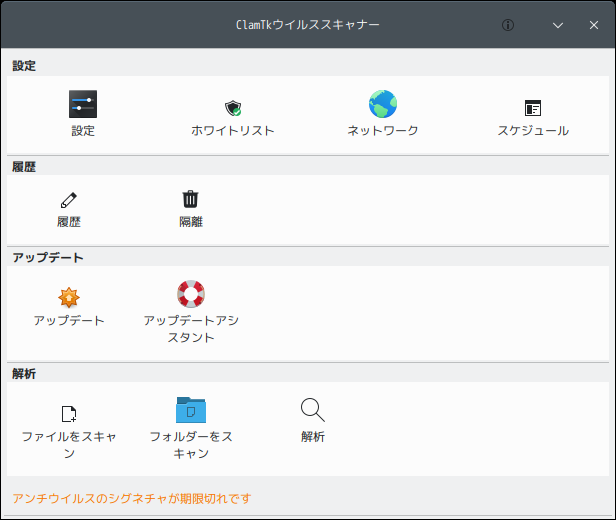Open the 解析 magnifying glass icon
This screenshot has width=616, height=520.
(313, 410)
